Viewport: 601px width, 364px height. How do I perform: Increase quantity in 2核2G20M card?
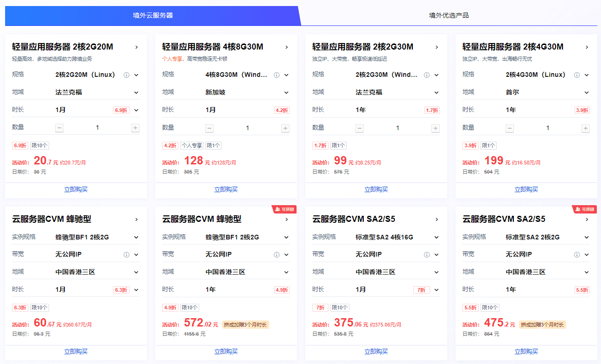(135, 128)
